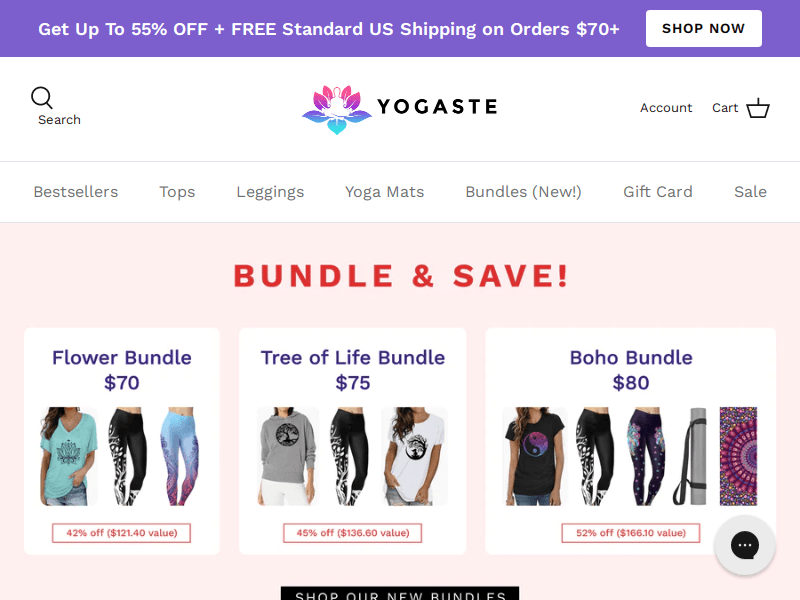Switch to the Leggings section
800x600 pixels.
coord(270,192)
